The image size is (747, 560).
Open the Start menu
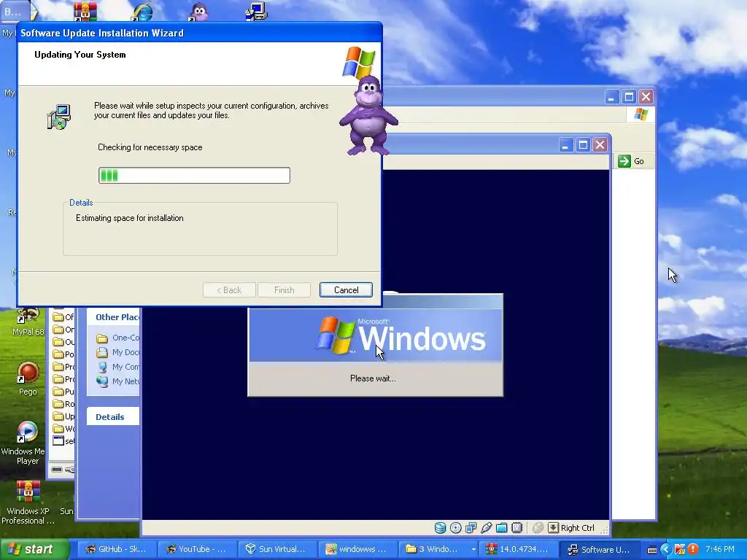[34, 549]
